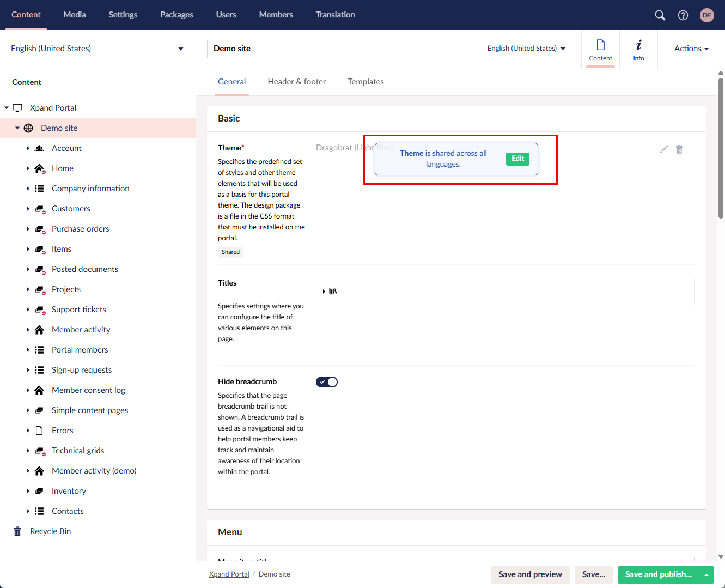Image resolution: width=725 pixels, height=588 pixels.
Task: Click the green Edit button
Action: tap(517, 159)
